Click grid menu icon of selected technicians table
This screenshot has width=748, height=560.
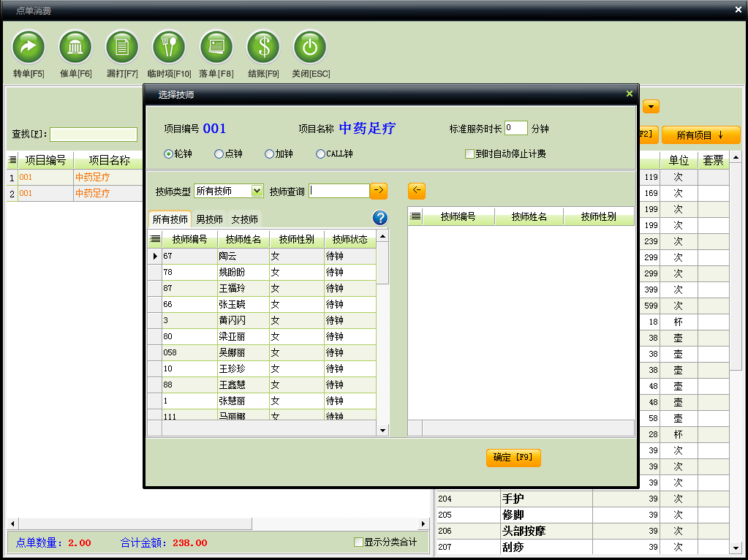415,216
